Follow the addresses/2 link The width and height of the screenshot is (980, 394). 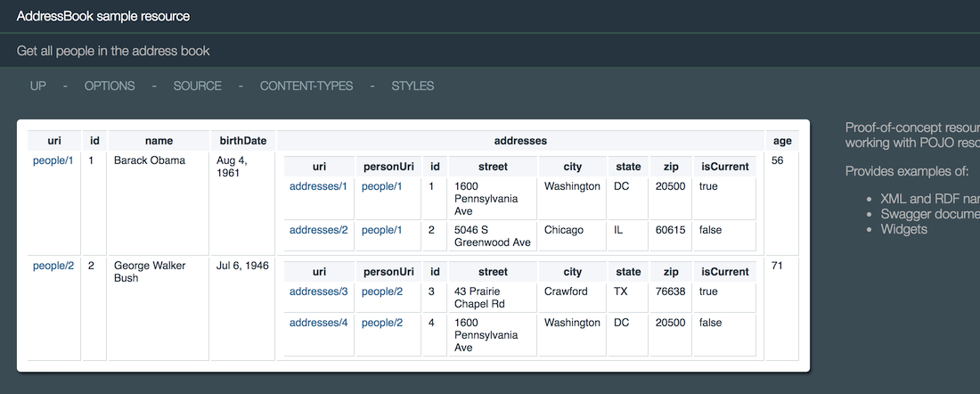318,230
